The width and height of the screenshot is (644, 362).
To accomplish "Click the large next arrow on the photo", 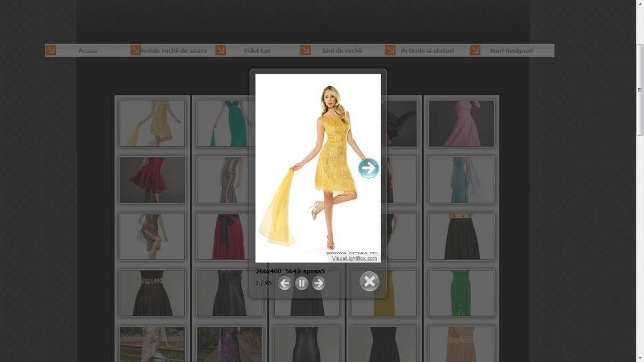I will pos(369,168).
